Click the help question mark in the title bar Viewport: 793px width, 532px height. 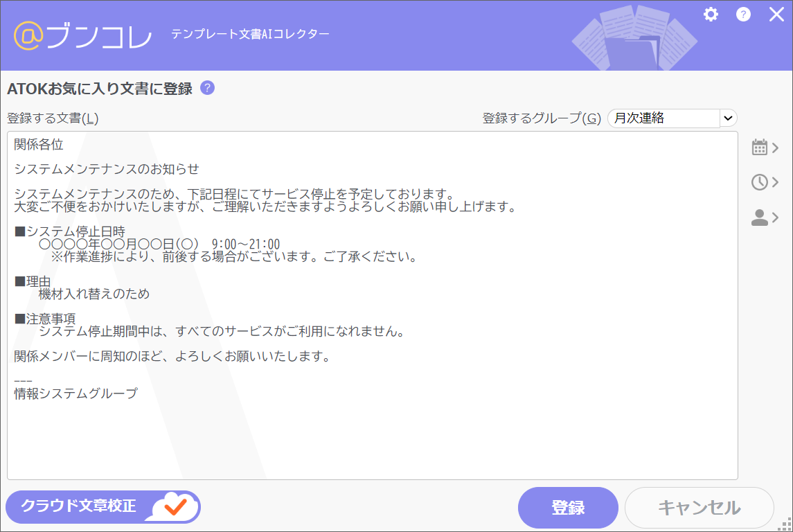click(x=743, y=15)
